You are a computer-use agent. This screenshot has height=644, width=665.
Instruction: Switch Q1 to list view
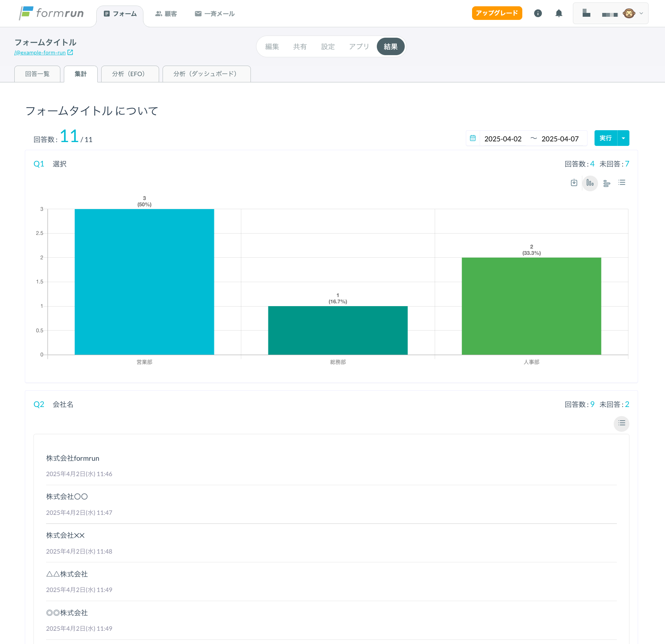(622, 183)
